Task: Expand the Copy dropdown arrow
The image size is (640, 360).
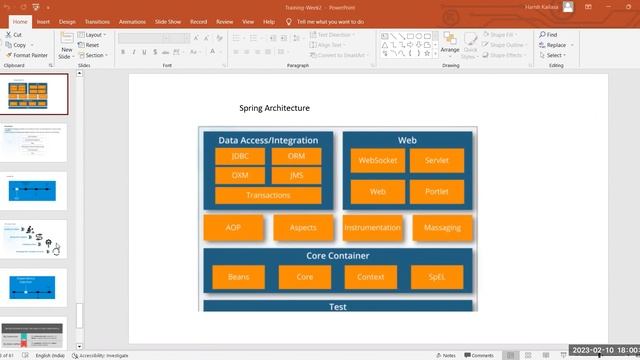Action: tap(32, 45)
